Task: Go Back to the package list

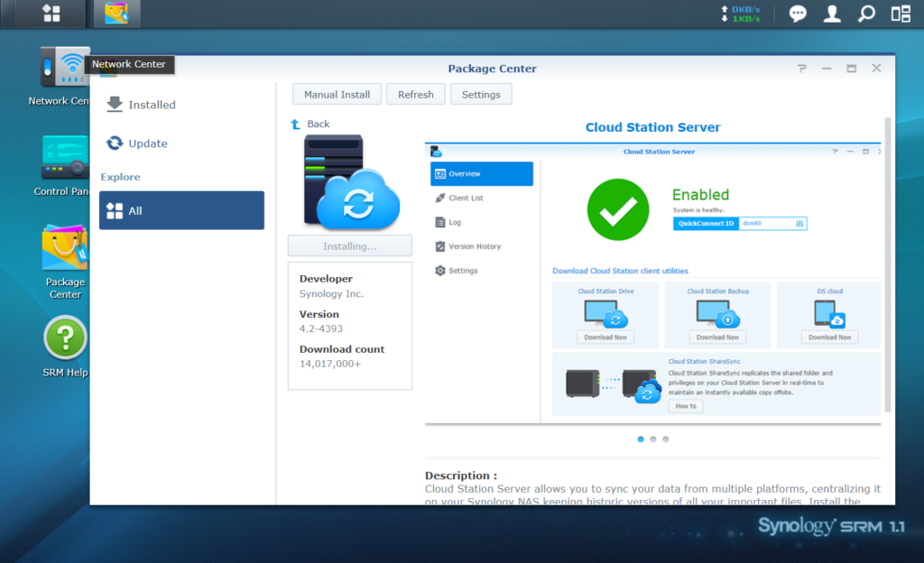Action: click(319, 125)
